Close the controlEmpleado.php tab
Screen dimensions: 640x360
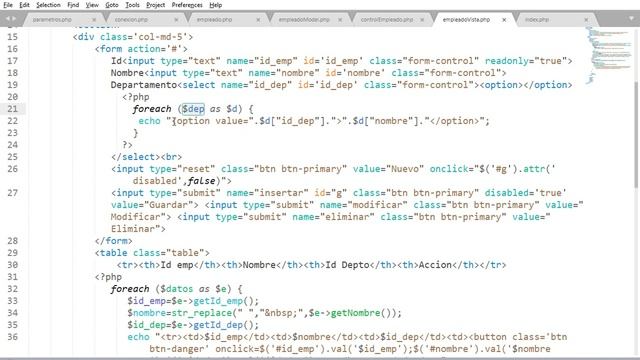[422, 20]
